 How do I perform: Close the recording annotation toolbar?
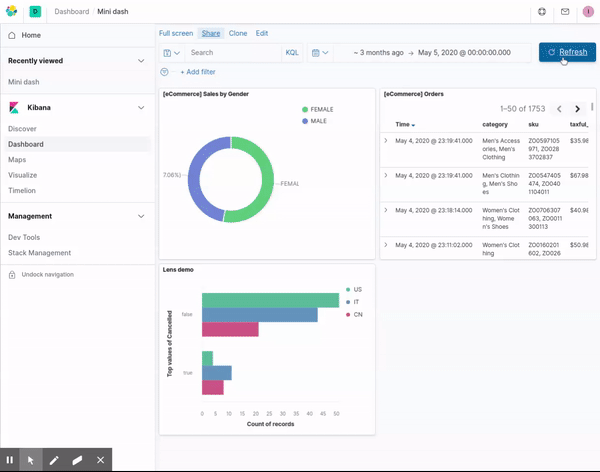click(x=100, y=460)
